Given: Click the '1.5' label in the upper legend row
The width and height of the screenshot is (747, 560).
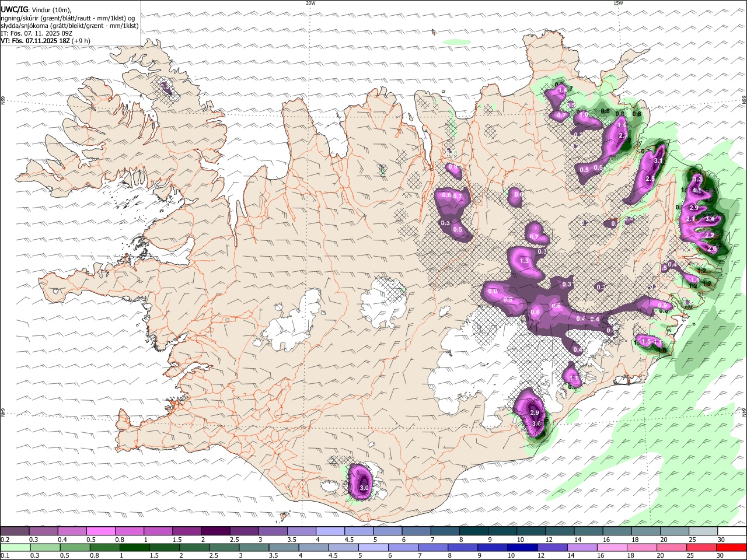Looking at the screenshot, I should tap(177, 540).
